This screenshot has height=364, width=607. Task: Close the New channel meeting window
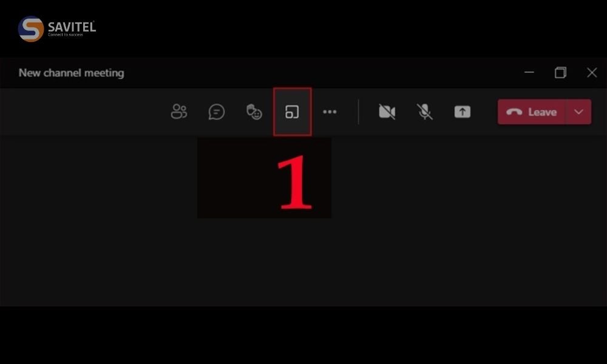pyautogui.click(x=592, y=72)
